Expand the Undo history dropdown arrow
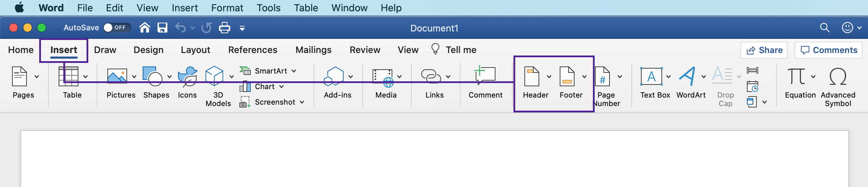Viewport: 868px width, 187px height. (x=193, y=28)
